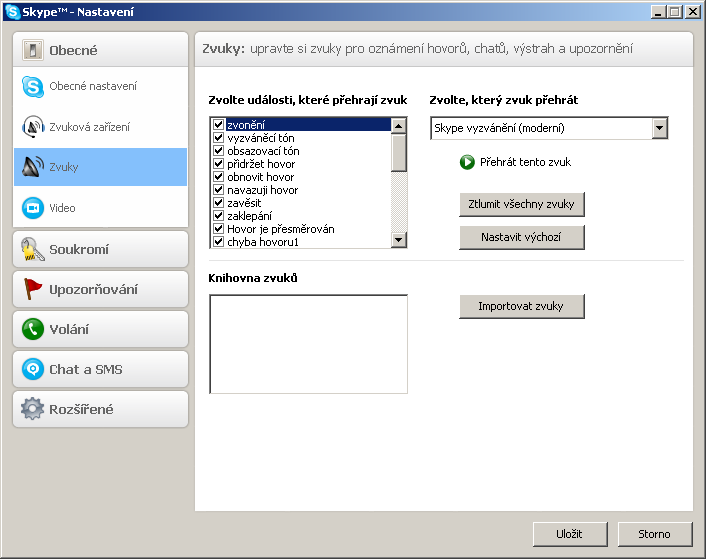
Task: Select the obsazovací tón row text
Action: pos(263,151)
